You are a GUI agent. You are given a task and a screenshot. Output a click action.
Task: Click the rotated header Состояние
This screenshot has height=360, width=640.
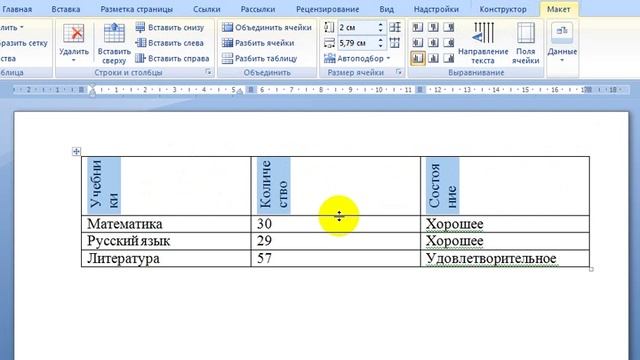[x=442, y=186]
